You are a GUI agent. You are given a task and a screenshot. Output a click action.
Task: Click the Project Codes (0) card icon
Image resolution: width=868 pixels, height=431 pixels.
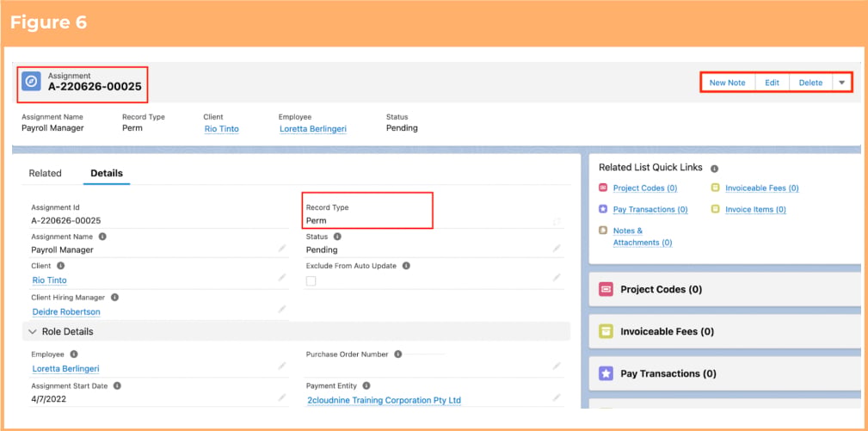(x=606, y=289)
